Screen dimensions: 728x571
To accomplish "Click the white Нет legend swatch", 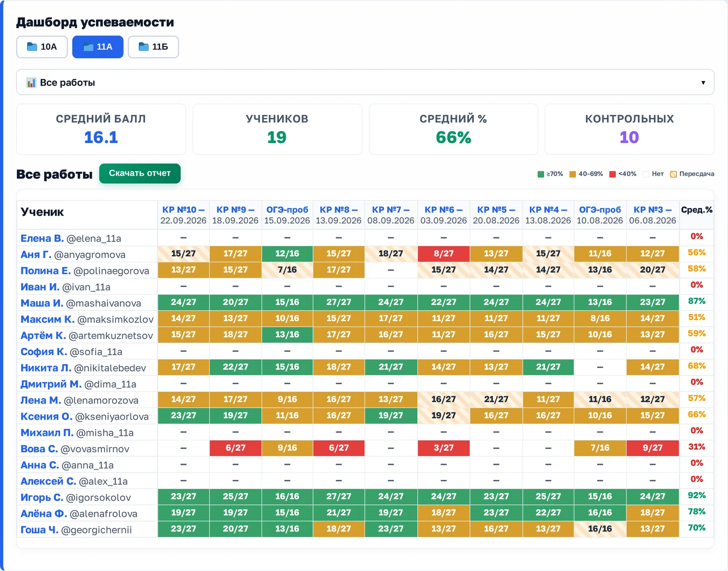I will pyautogui.click(x=646, y=174).
